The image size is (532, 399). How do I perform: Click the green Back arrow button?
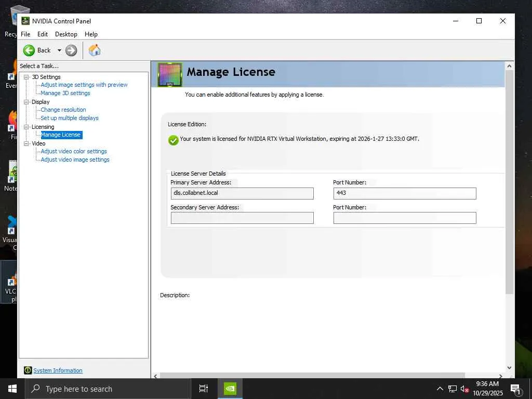pos(29,50)
